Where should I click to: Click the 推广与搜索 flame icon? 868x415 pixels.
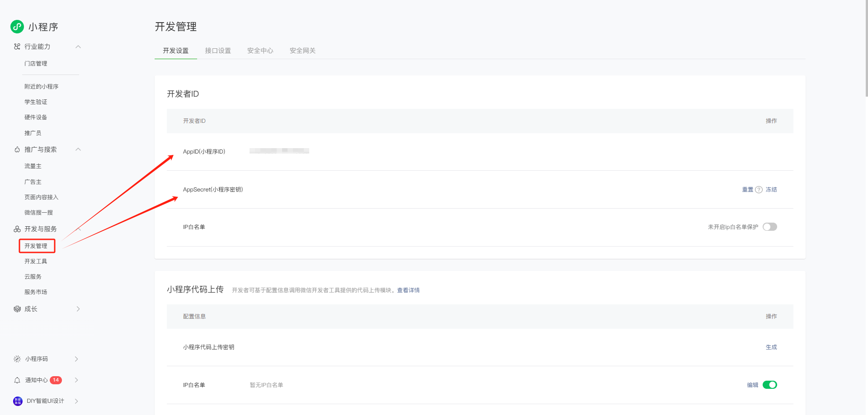pyautogui.click(x=17, y=149)
